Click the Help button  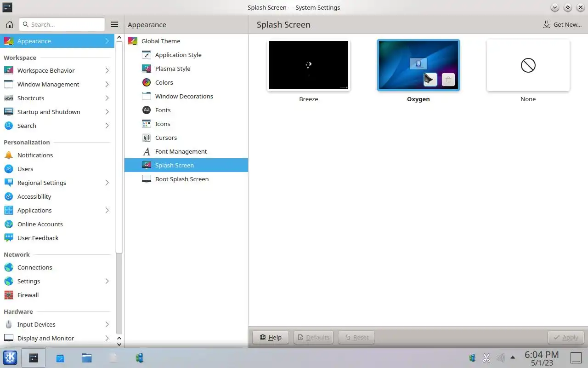[x=271, y=337]
